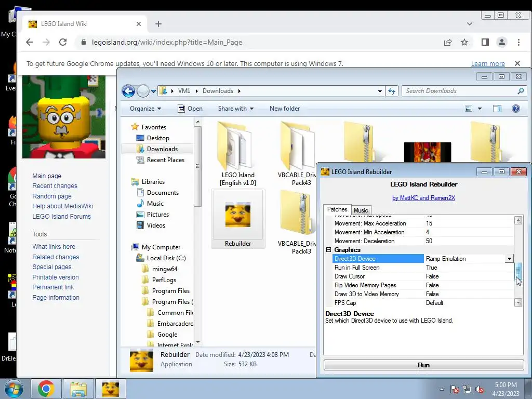Open the recent pages dropdown arrow
532x399 pixels.
pyautogui.click(x=153, y=91)
